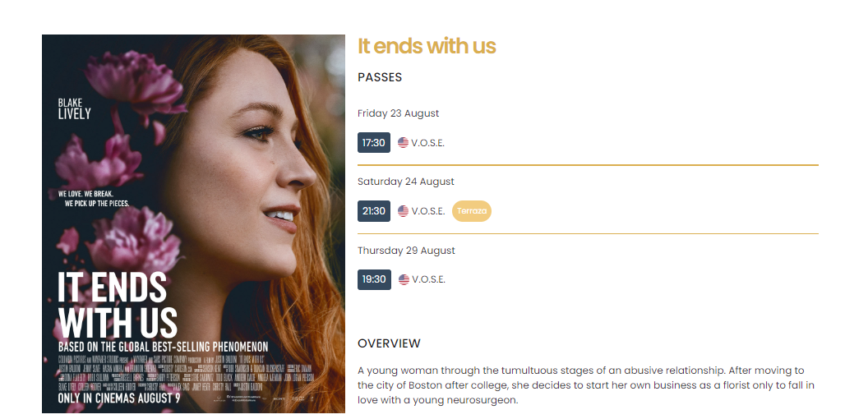Click the Blake Lively name on poster
This screenshot has width=868, height=419.
coord(74,109)
